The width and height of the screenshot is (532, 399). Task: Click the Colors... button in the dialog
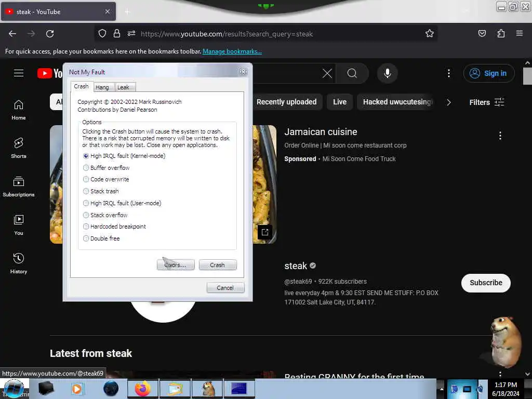click(x=176, y=265)
